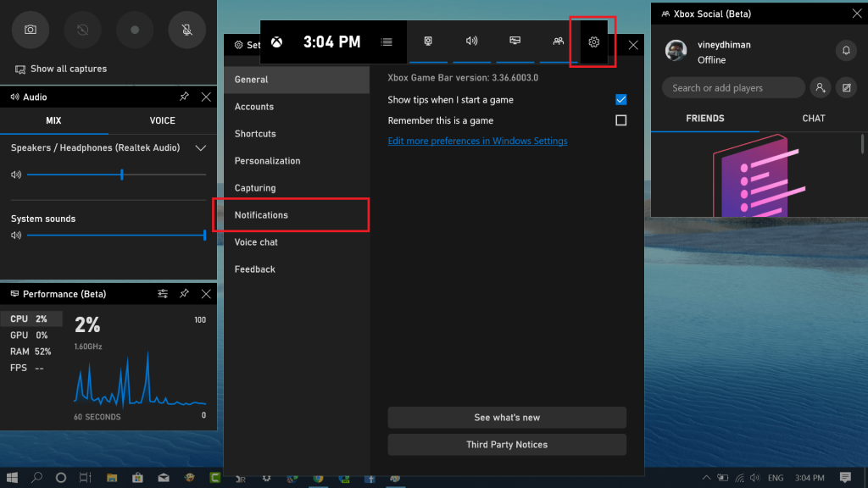The height and width of the screenshot is (488, 868).
Task: Adjust the Speakers / Headphones volume slider
Action: tap(116, 175)
